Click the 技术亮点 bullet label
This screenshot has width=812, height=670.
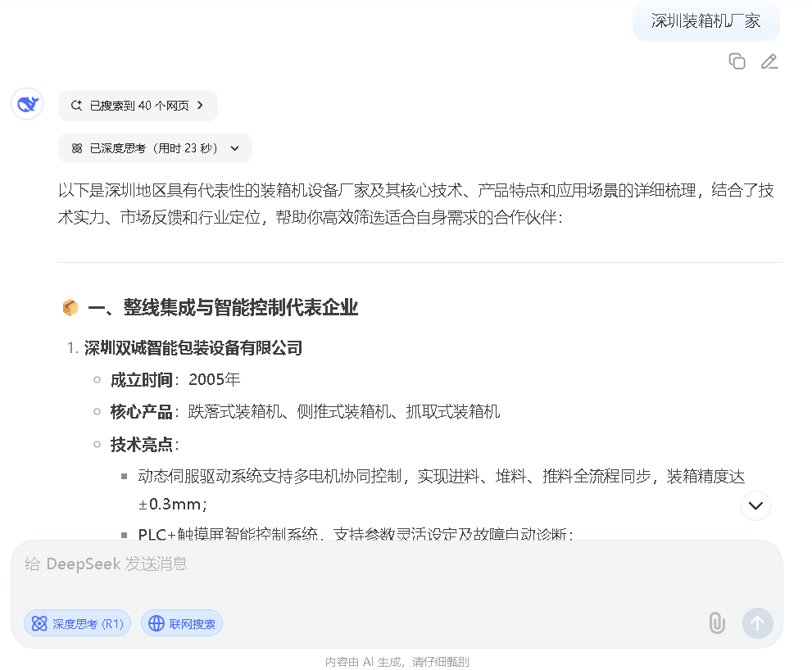(144, 444)
